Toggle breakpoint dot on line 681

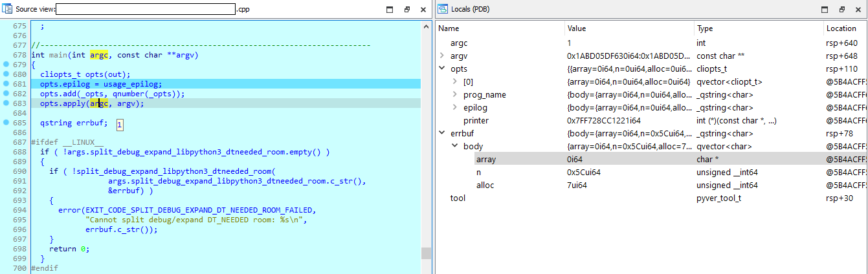6,84
